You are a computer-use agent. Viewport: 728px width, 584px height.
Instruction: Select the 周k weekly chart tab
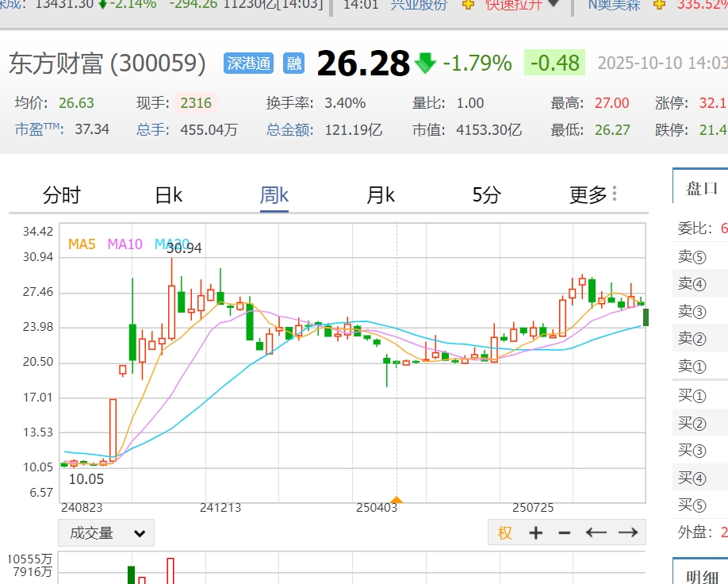click(274, 195)
